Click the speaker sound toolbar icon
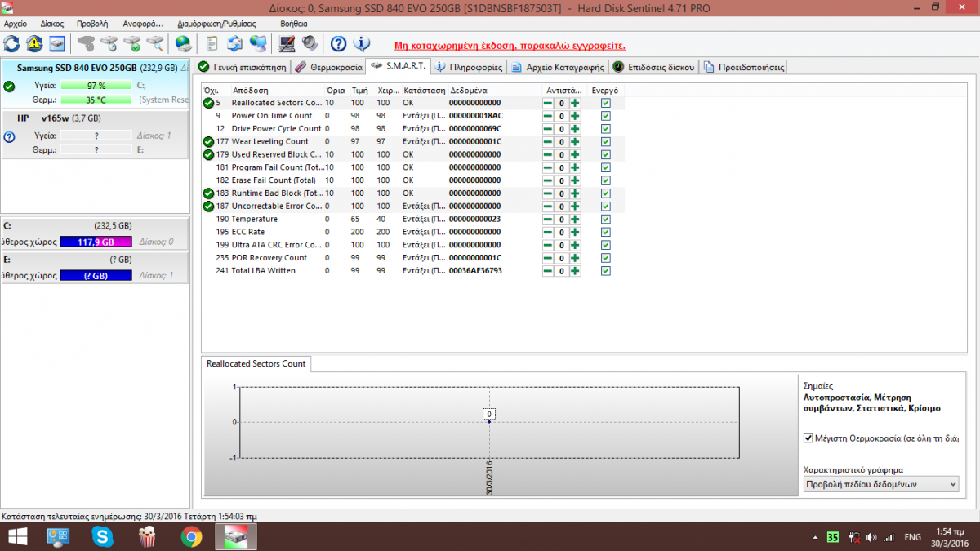This screenshot has width=980, height=551. (x=310, y=44)
